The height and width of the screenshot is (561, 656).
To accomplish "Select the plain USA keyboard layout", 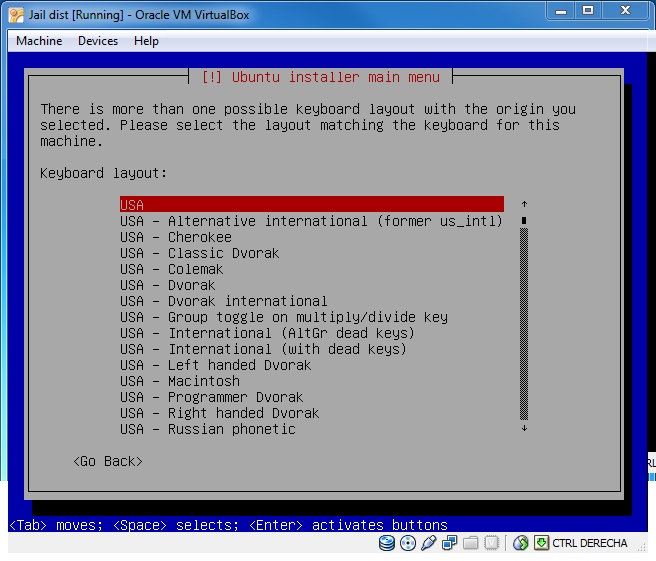I will click(312, 205).
